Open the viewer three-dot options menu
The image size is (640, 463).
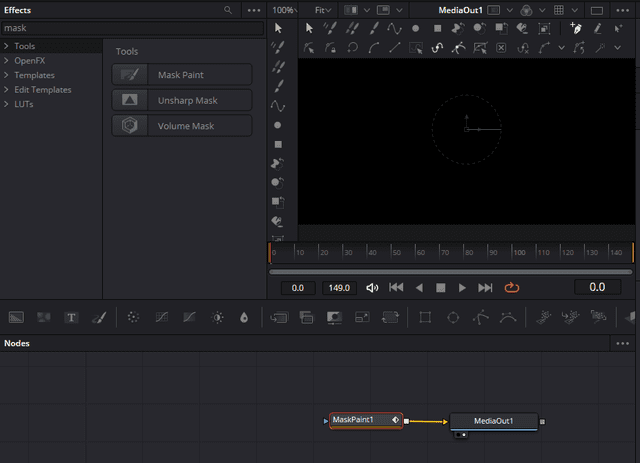click(x=622, y=10)
